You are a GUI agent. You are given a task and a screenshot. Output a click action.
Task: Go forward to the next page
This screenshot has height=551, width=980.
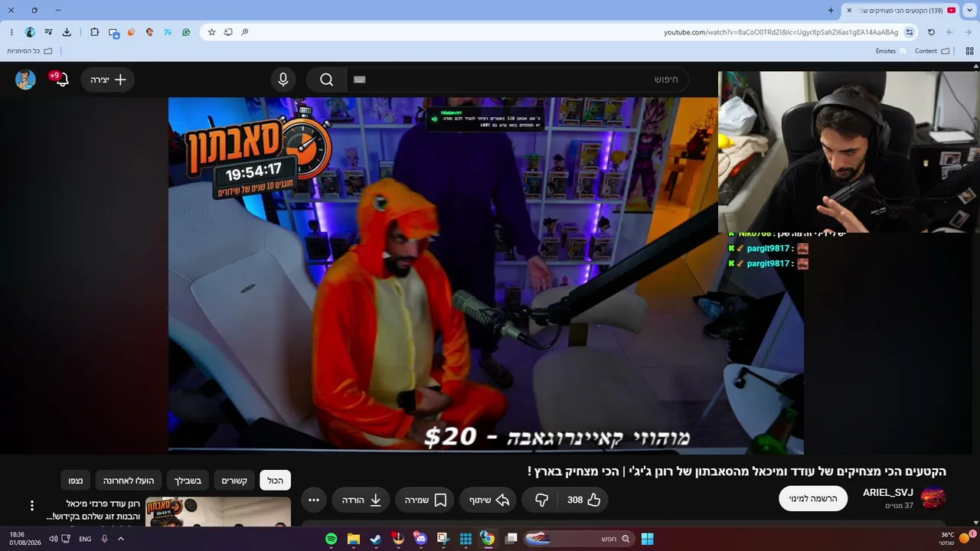tap(950, 32)
